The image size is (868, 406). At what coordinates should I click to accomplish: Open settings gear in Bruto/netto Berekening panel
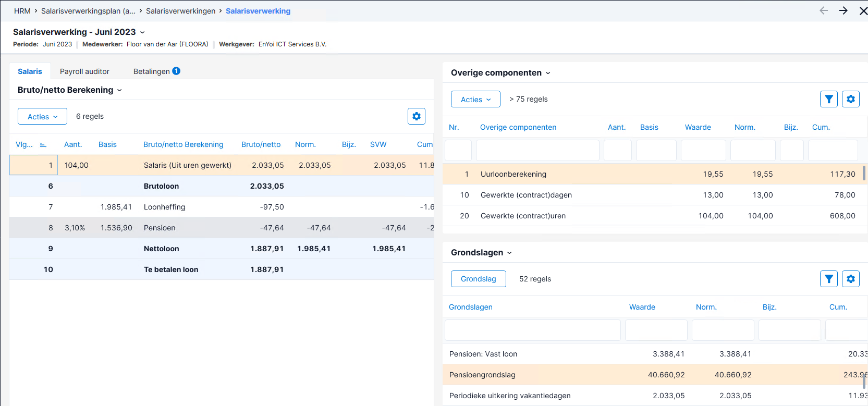point(417,116)
